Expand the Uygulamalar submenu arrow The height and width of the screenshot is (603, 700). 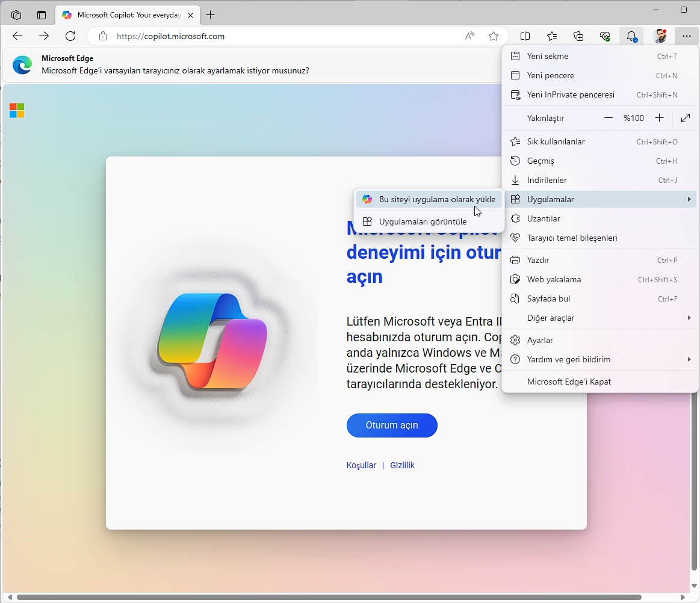pyautogui.click(x=690, y=199)
